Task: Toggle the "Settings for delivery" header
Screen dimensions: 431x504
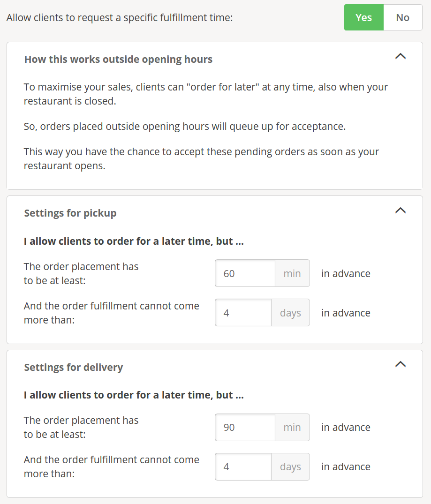Action: pyautogui.click(x=74, y=367)
